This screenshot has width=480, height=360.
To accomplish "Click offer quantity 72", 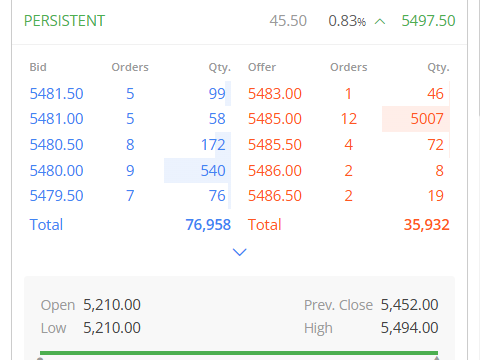I will 435,145.
